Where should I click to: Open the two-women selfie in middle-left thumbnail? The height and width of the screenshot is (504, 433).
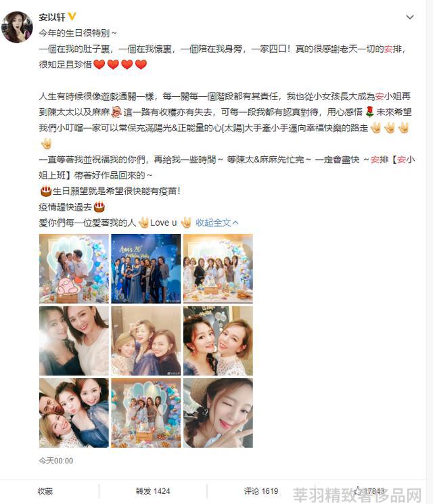[x=74, y=341]
